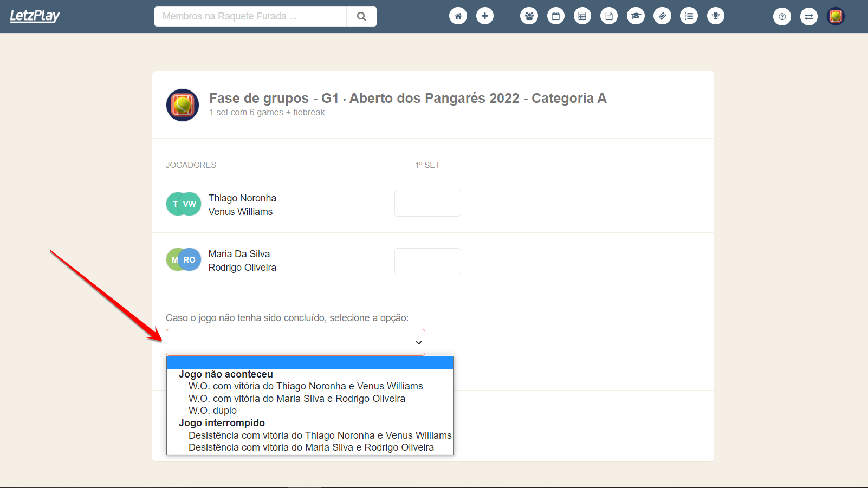Select the ticket tag icon
The width and height of the screenshot is (868, 488).
pos(662,16)
